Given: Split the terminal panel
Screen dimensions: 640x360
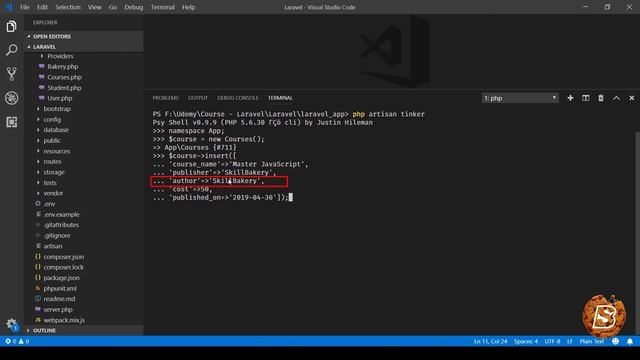Looking at the screenshot, I should tap(585, 98).
